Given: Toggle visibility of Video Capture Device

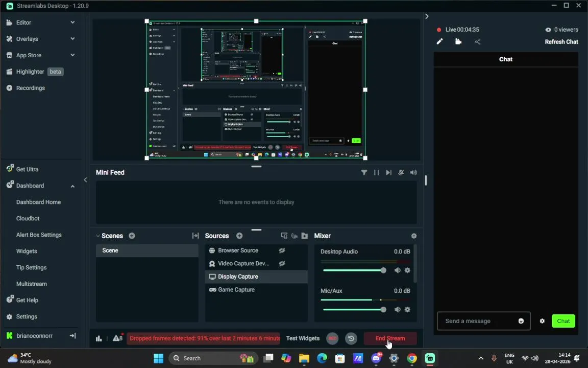Looking at the screenshot, I should tap(282, 264).
